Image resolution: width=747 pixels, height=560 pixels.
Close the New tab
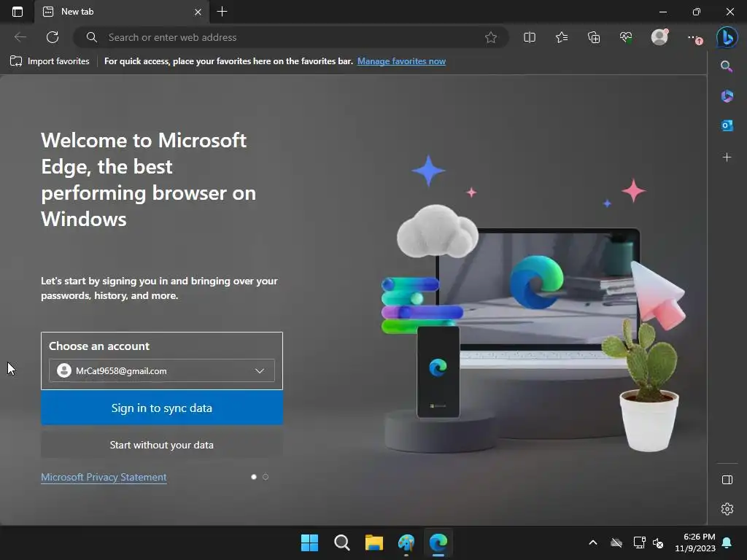tap(198, 12)
